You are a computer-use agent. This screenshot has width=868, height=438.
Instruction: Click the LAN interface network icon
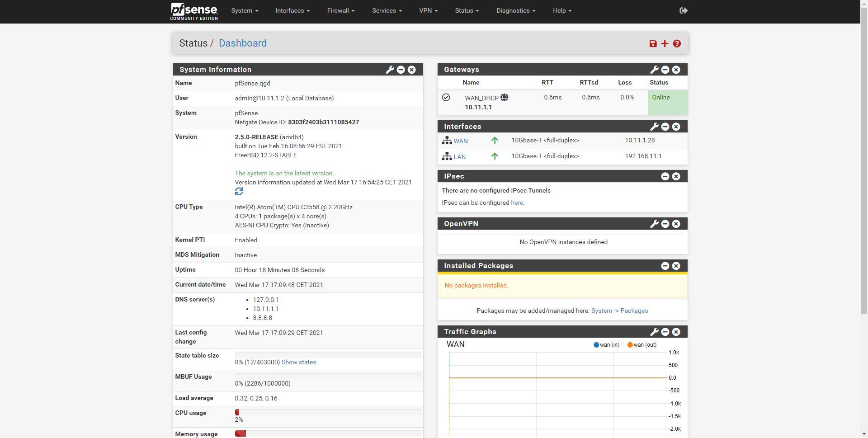point(447,156)
